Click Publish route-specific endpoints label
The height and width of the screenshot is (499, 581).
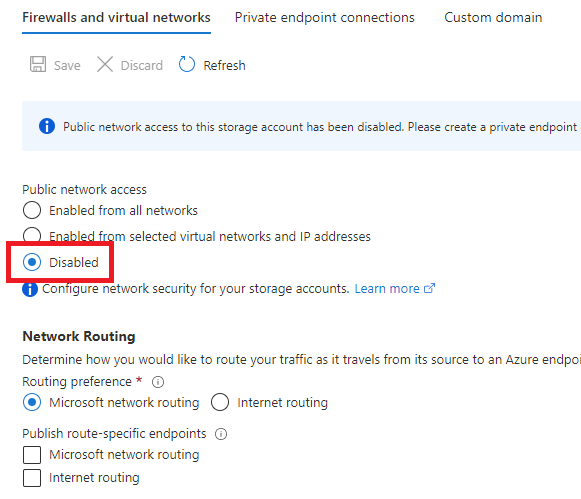[x=114, y=434]
